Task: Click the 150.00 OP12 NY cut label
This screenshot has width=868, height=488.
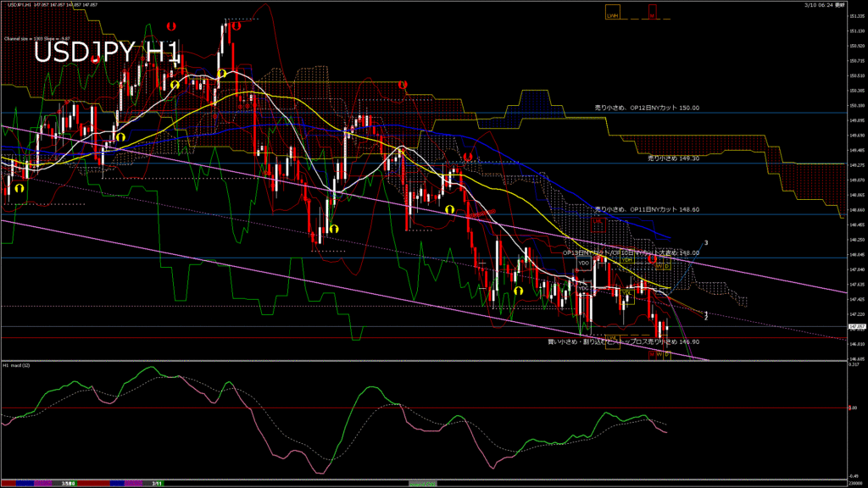Action: 647,108
